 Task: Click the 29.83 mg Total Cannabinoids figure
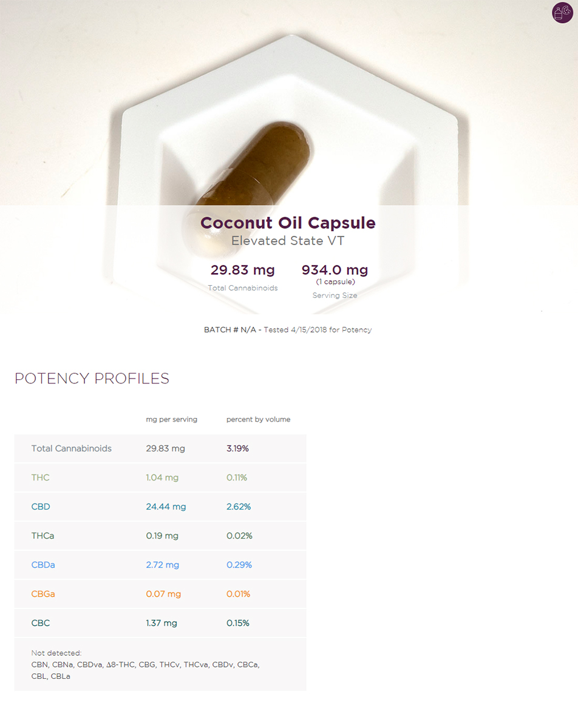pos(243,270)
